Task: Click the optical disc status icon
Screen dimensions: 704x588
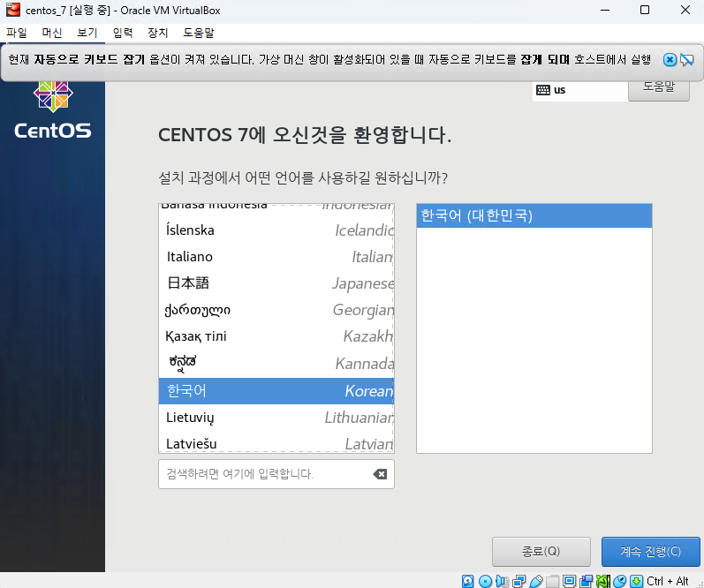Action: click(485, 581)
